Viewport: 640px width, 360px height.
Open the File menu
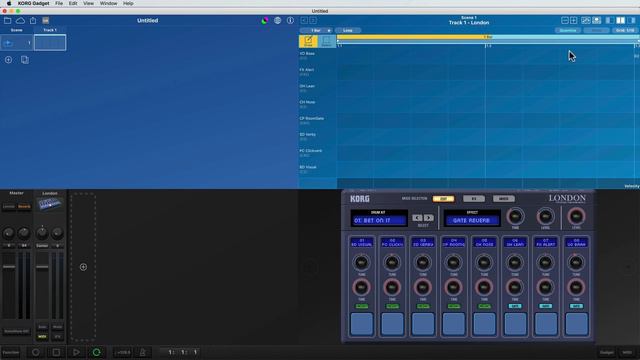[x=59, y=3]
